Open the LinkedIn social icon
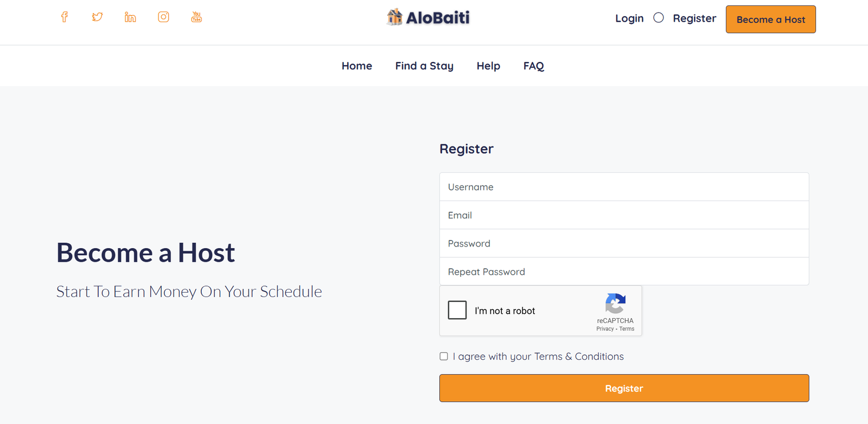This screenshot has width=868, height=424. coord(130,17)
